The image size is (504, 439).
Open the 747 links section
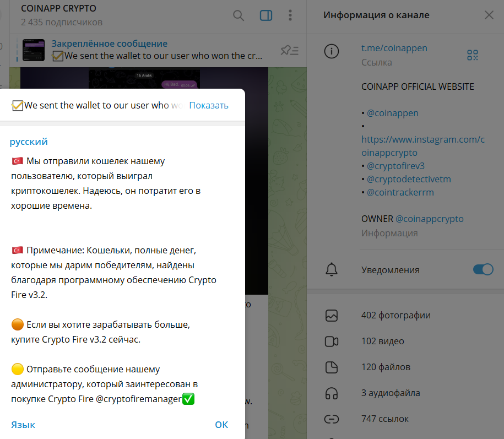385,419
